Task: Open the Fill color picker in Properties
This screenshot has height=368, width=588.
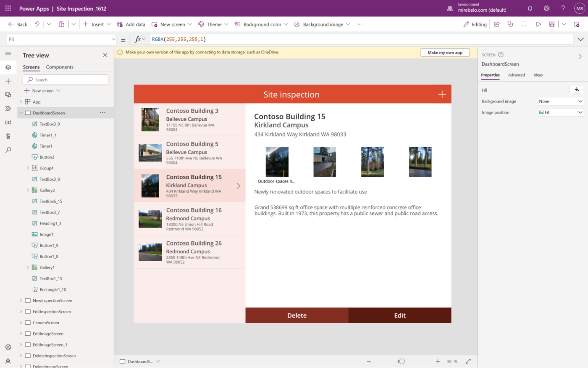Action: (x=577, y=90)
